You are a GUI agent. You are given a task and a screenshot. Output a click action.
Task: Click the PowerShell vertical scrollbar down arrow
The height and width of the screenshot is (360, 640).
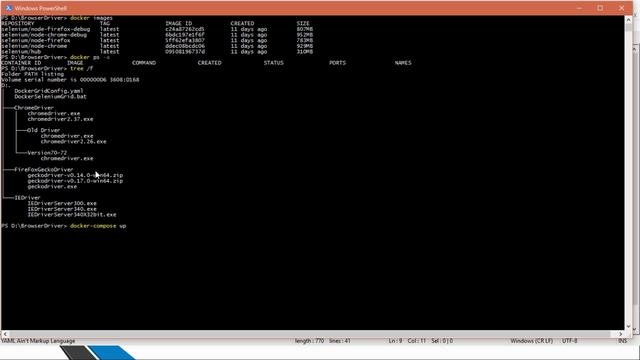click(628, 326)
